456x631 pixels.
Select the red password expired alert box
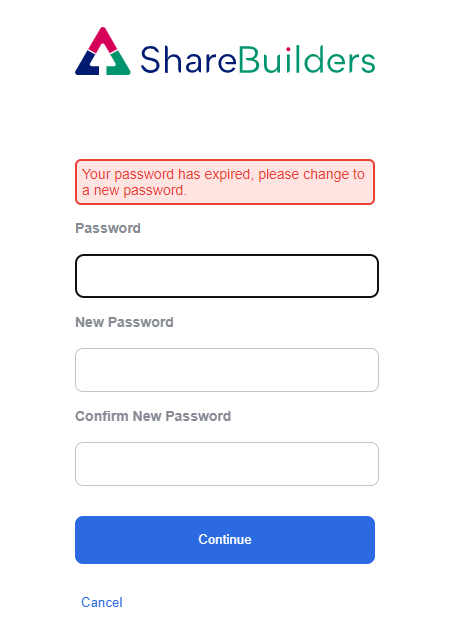(225, 182)
